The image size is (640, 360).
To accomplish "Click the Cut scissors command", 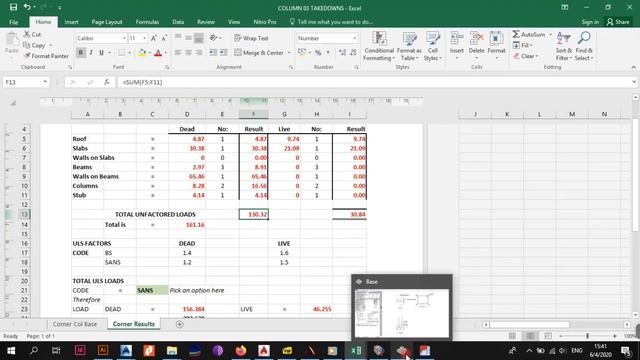I will [x=32, y=35].
